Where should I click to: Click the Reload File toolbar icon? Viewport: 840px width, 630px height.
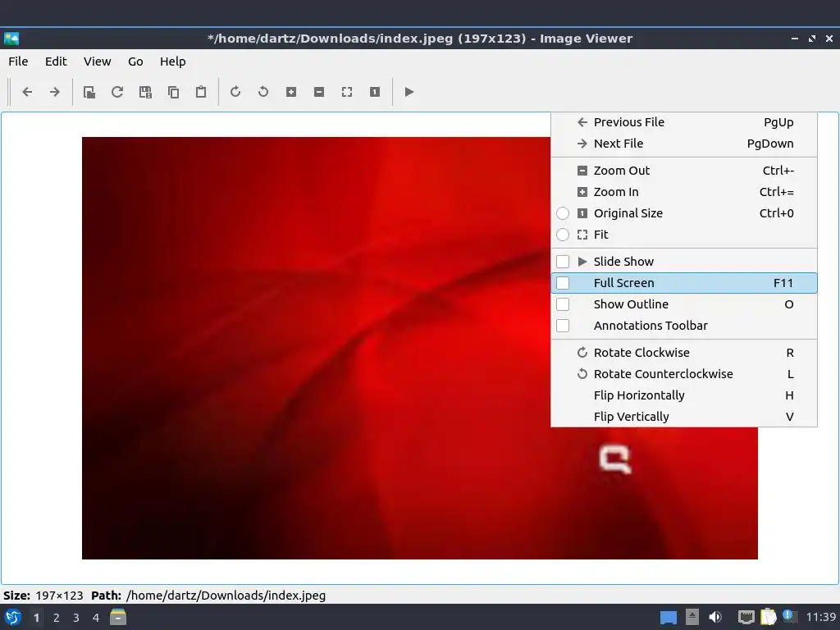117,92
